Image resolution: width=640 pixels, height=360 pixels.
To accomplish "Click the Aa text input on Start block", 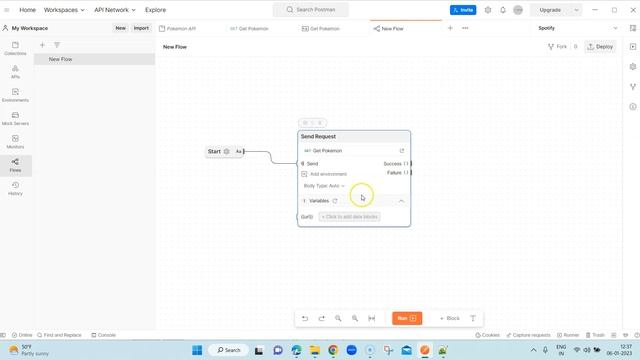I will tap(239, 151).
